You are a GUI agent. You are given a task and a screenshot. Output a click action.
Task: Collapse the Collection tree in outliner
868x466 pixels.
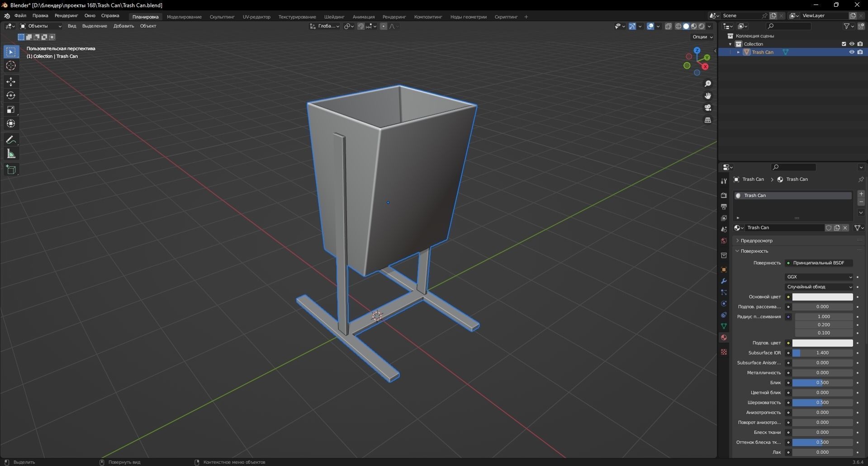(730, 44)
